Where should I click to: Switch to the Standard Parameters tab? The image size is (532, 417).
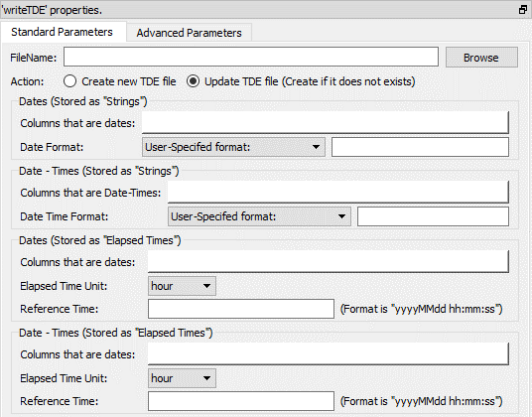click(x=62, y=32)
